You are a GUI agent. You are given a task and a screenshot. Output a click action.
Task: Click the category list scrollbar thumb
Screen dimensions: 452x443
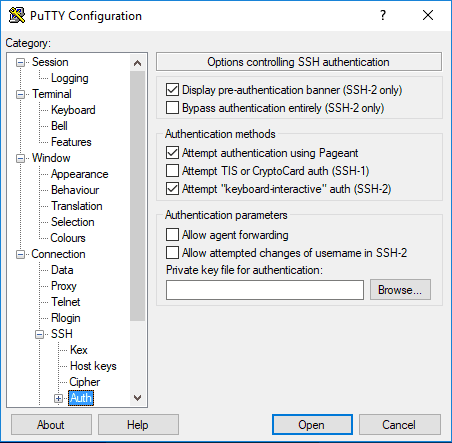click(137, 196)
